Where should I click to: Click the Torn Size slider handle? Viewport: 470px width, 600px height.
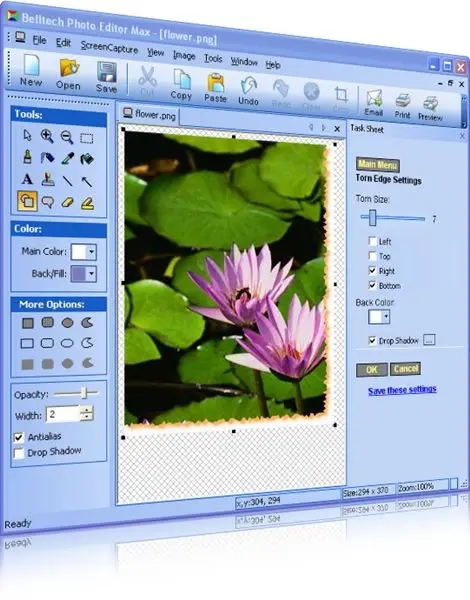tap(373, 217)
